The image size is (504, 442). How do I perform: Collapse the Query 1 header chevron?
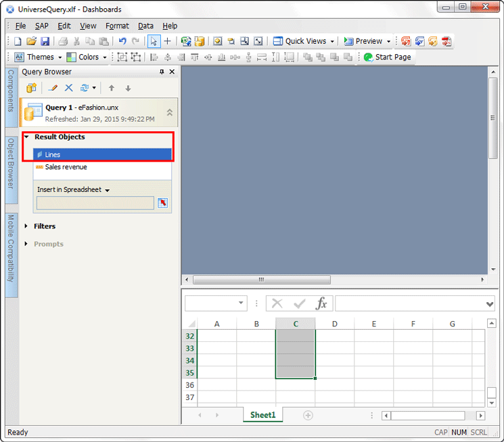(169, 113)
